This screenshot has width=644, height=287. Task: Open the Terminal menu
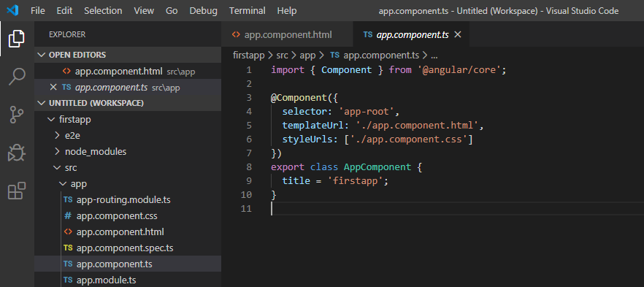click(248, 11)
